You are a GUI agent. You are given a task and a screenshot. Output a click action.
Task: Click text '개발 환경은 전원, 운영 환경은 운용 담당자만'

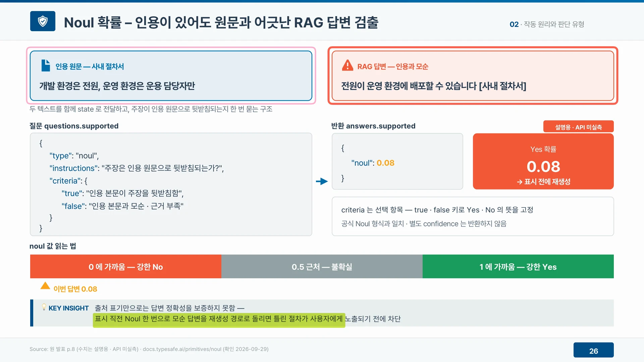(x=117, y=86)
